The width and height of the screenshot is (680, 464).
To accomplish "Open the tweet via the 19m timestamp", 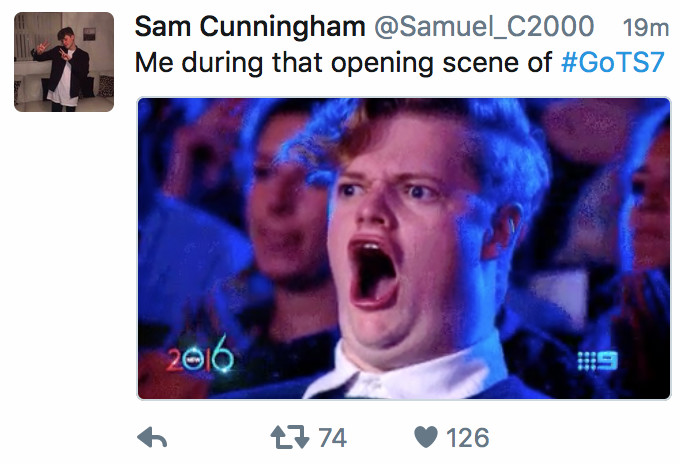I will pyautogui.click(x=646, y=28).
